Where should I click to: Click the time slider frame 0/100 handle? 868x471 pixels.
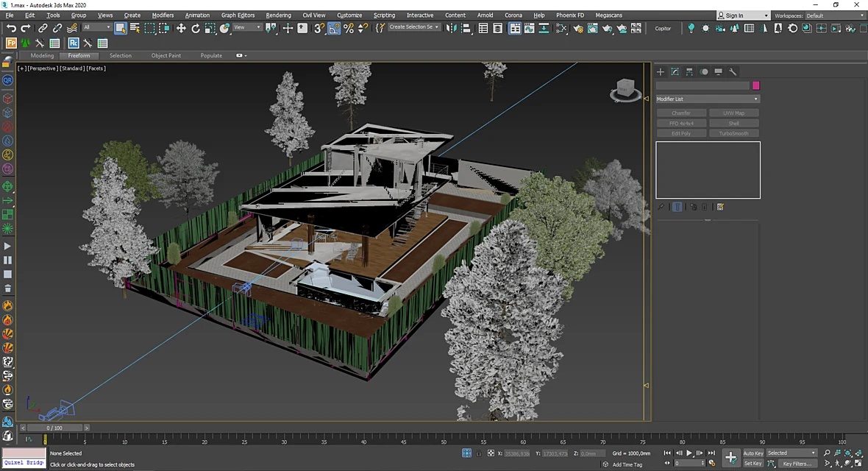coord(54,428)
